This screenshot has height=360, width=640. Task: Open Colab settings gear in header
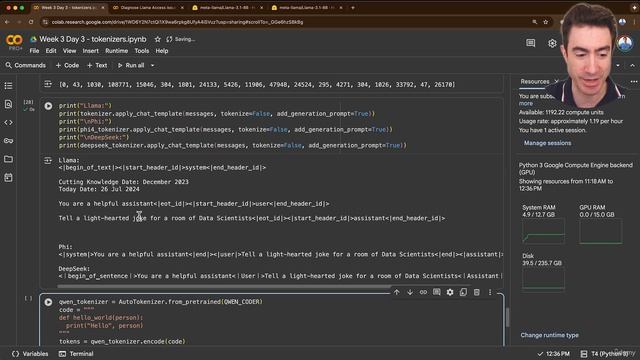tap(552, 43)
